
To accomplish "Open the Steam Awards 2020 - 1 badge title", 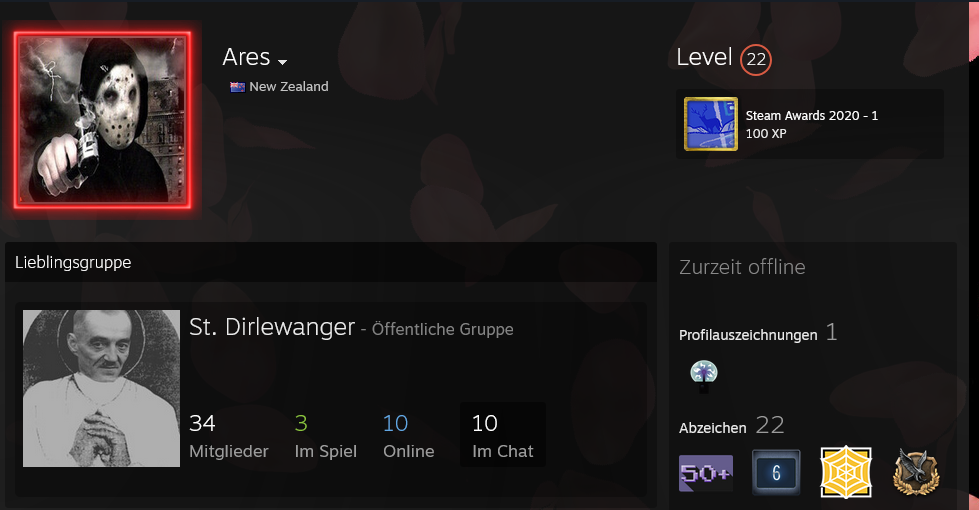I will (812, 115).
